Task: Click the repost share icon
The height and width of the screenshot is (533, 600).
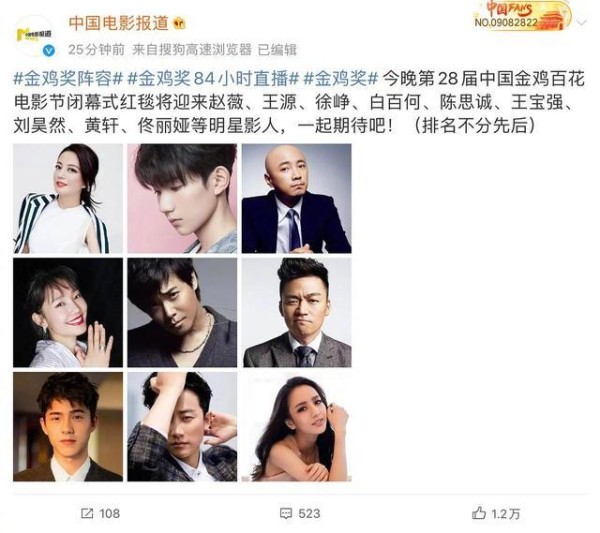Action: (x=87, y=513)
